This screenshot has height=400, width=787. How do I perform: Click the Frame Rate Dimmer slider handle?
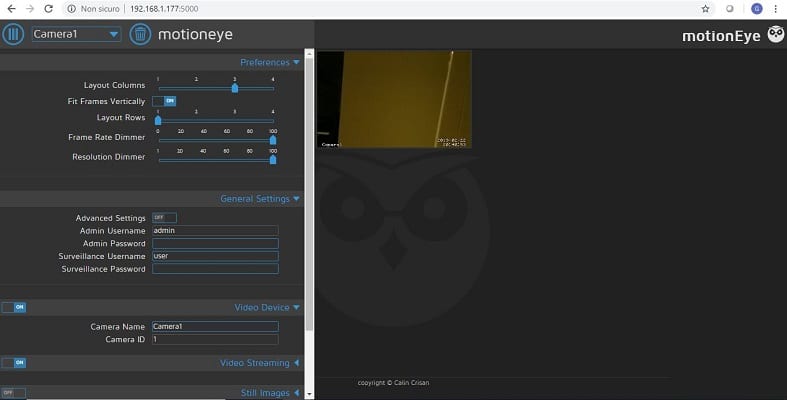(x=273, y=140)
